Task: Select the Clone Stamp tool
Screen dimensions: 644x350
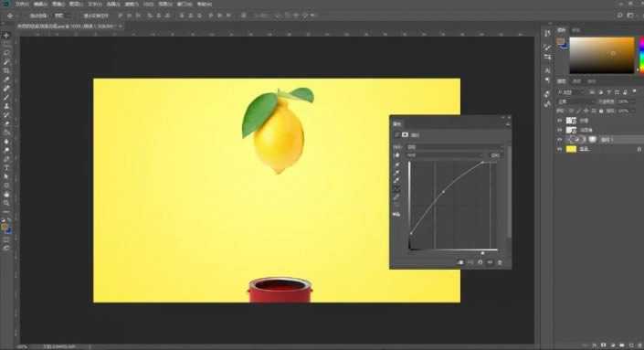Action: (x=6, y=106)
